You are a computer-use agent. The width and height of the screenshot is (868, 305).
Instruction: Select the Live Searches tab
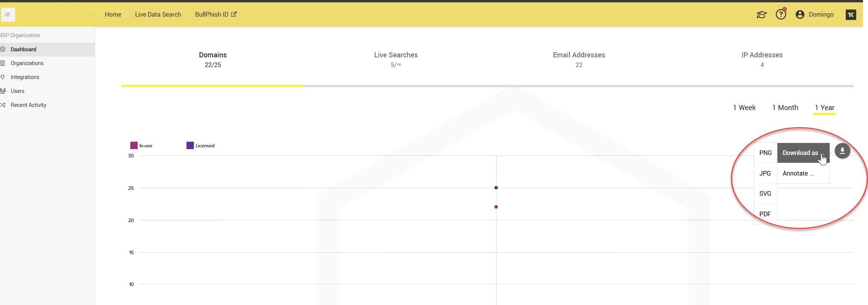pos(396,60)
